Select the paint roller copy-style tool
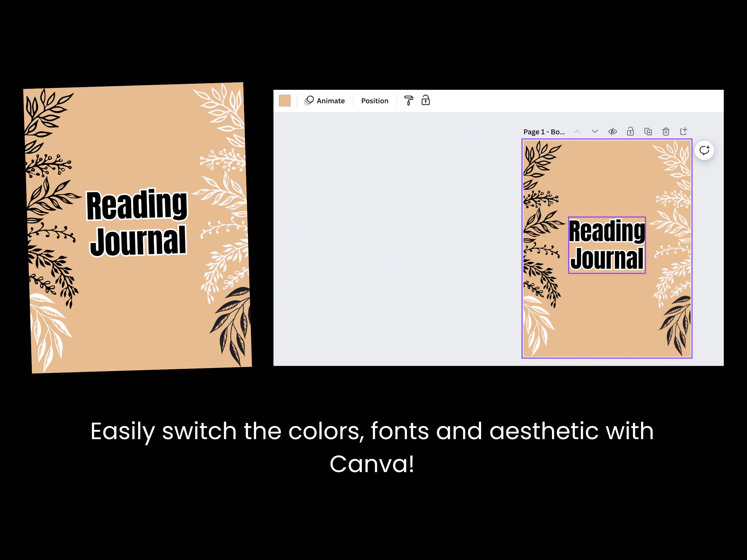The image size is (747, 560). coord(409,101)
